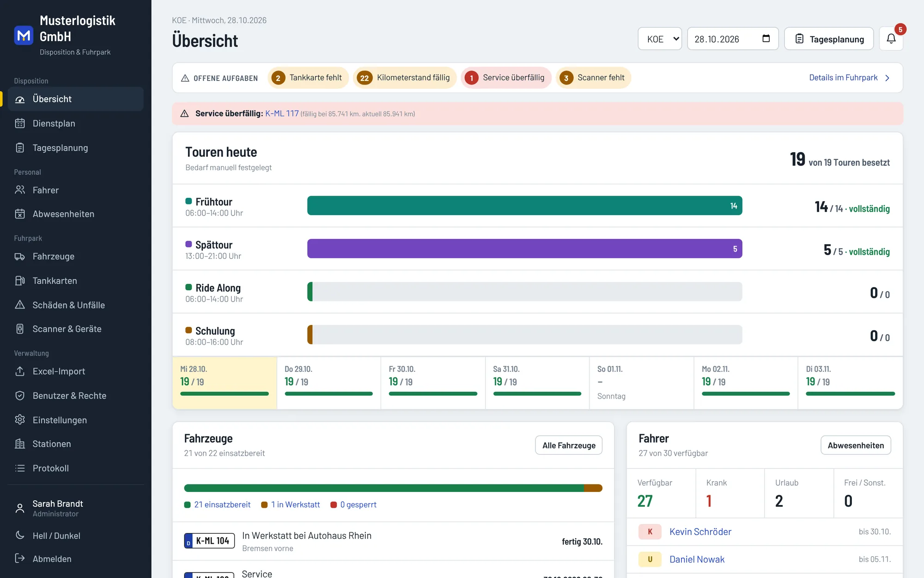The image size is (924, 578).
Task: Open driver Daniel Nowak
Action: point(697,560)
